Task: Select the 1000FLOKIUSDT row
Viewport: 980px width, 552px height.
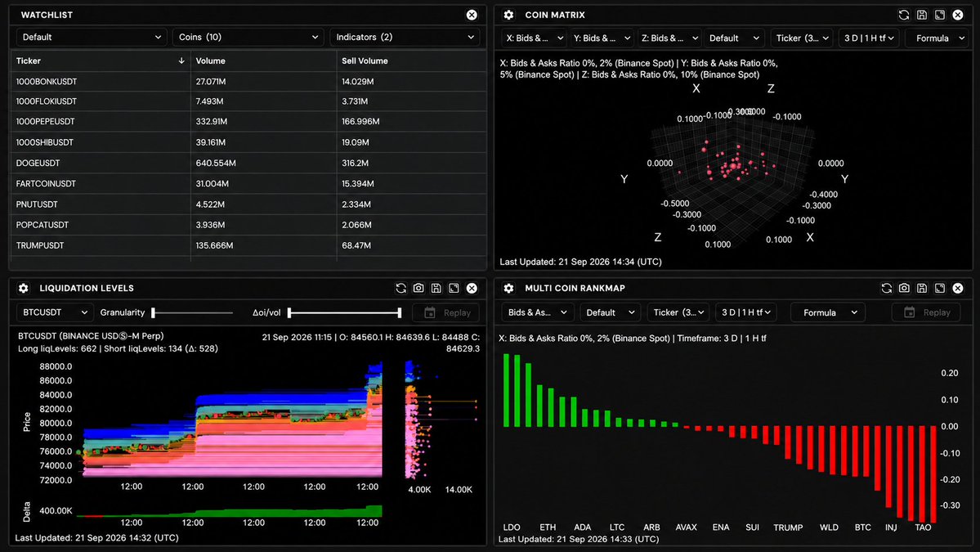Action: [x=248, y=101]
